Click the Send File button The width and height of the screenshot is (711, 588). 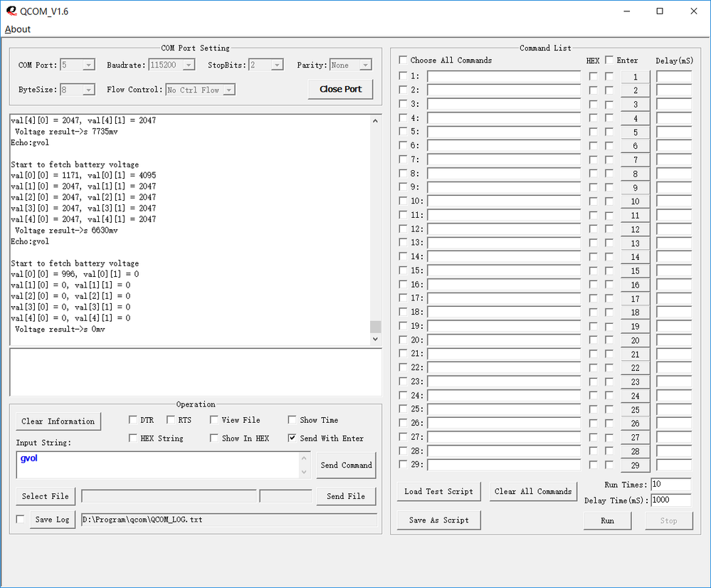click(346, 496)
